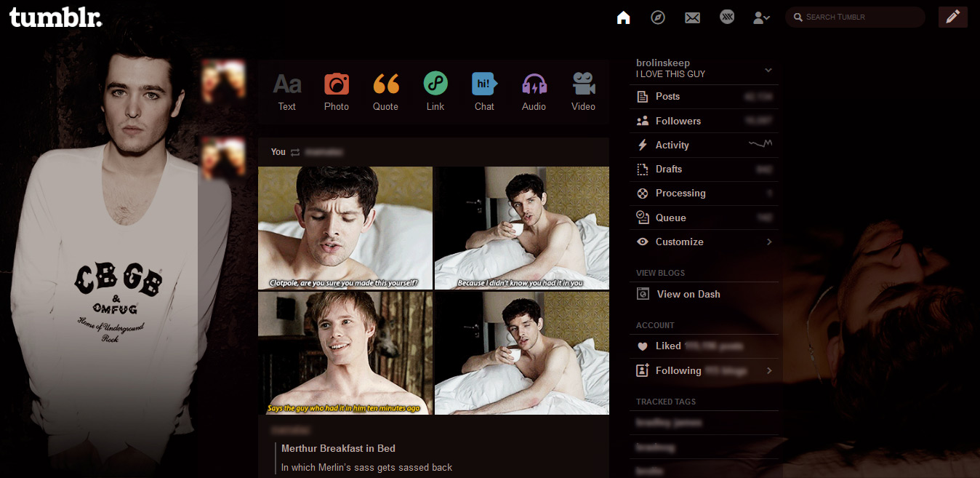
Task: Create a new Audio post
Action: 534,92
